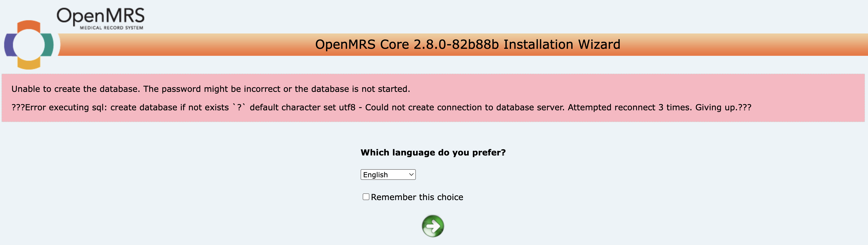Click 'Which language do you prefer?' heading
This screenshot has width=868, height=245.
(433, 153)
